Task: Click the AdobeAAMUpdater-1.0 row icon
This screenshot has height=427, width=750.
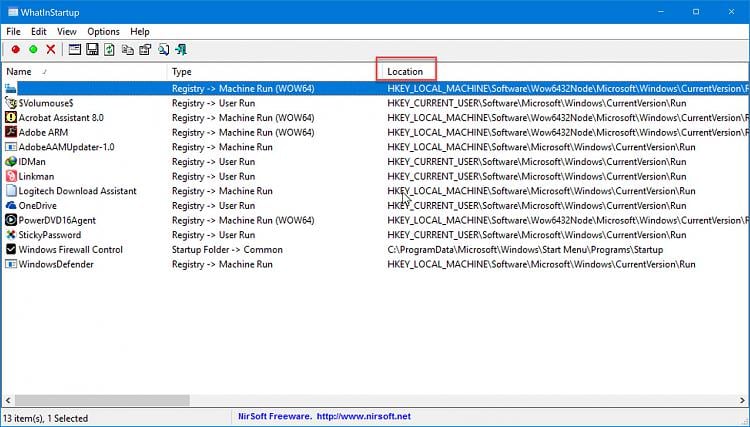Action: point(11,147)
